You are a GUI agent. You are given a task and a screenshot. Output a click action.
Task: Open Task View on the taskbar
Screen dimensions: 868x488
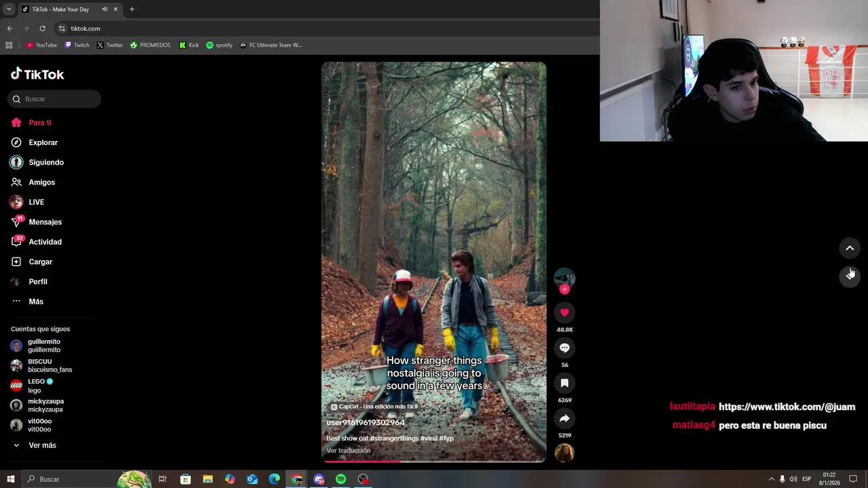(x=163, y=479)
